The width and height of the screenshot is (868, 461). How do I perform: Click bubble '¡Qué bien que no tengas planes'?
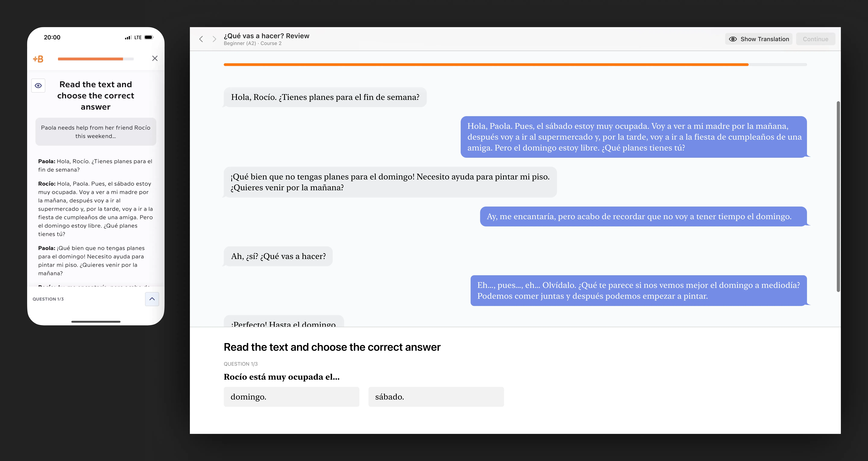(390, 182)
